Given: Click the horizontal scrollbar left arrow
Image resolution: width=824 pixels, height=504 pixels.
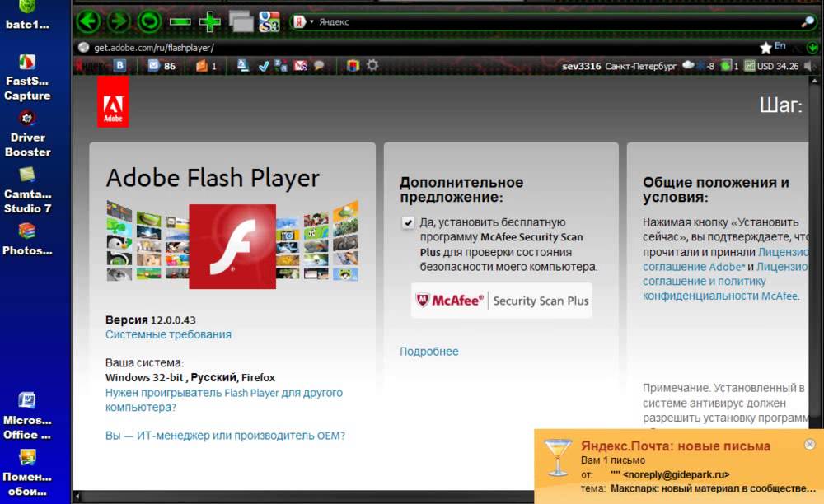Looking at the screenshot, I should 77,496.
